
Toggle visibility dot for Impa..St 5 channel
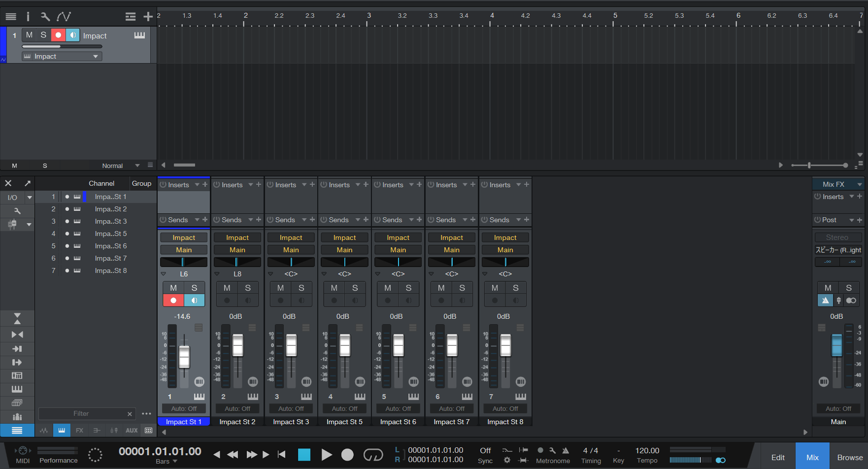coord(67,234)
